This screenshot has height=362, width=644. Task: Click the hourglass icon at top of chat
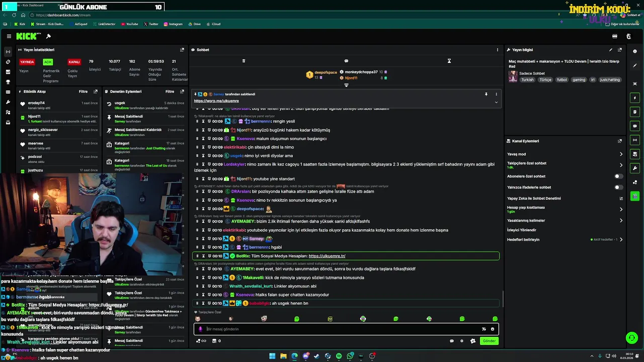coord(449,61)
